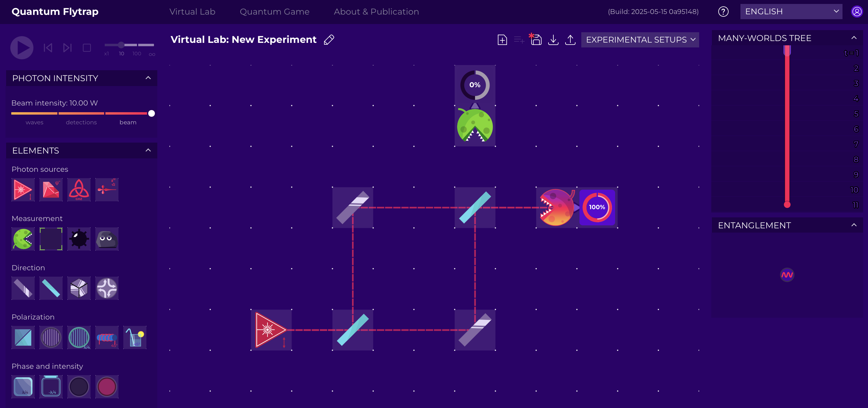Click the new experiment document icon
The height and width of the screenshot is (408, 868).
click(x=502, y=40)
